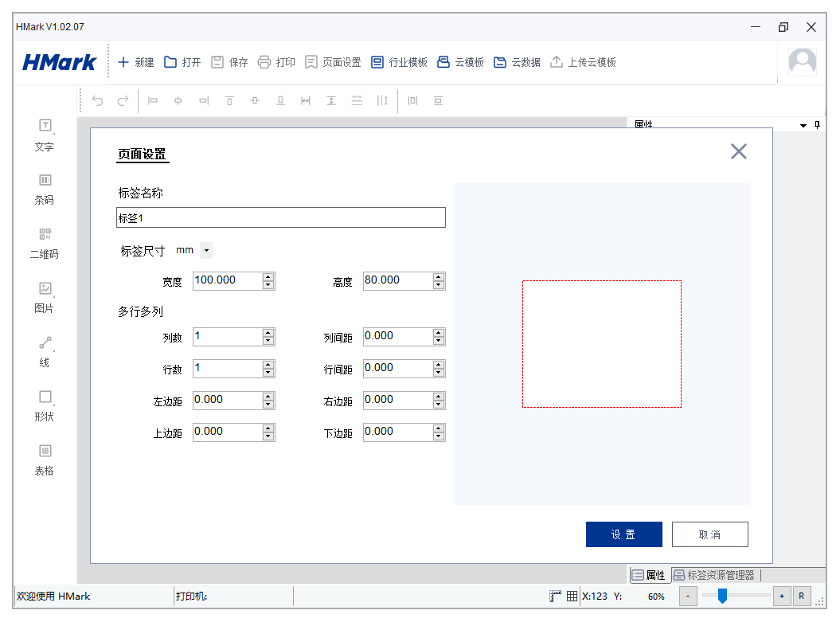Click the align vertical middle icon
Viewport: 840px width, 622px height.
(255, 100)
